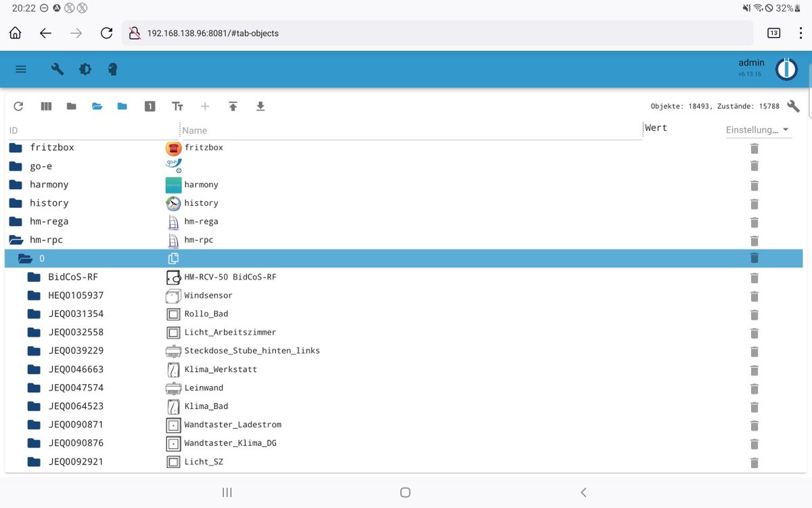Expand one level with open-folder icon
The height and width of the screenshot is (508, 812).
coord(97,106)
